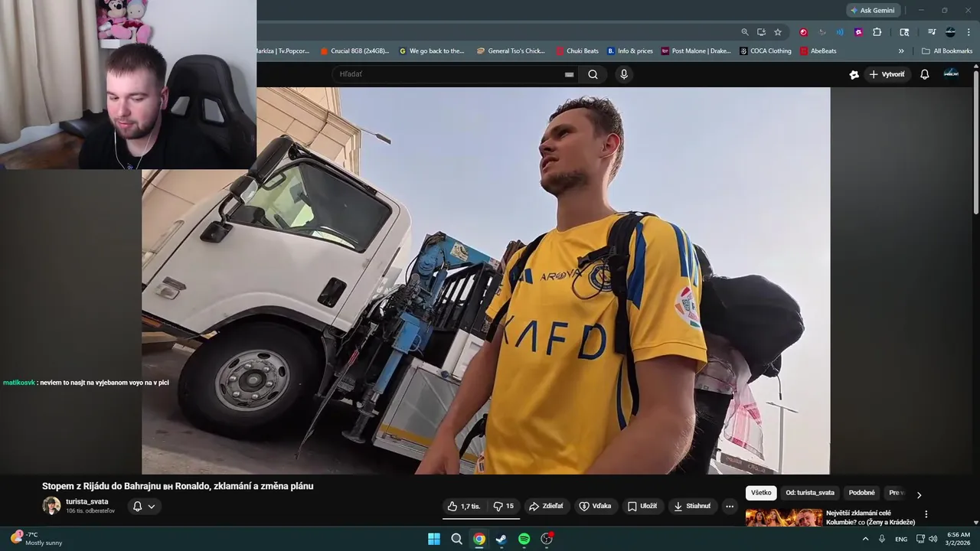Image resolution: width=980 pixels, height=551 pixels.
Task: Open the General Tso's Chick... bookmark
Action: pos(511,51)
